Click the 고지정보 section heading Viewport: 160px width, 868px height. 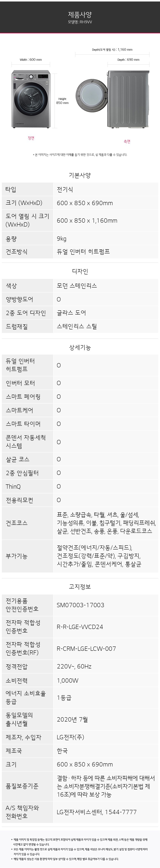[80, 587]
